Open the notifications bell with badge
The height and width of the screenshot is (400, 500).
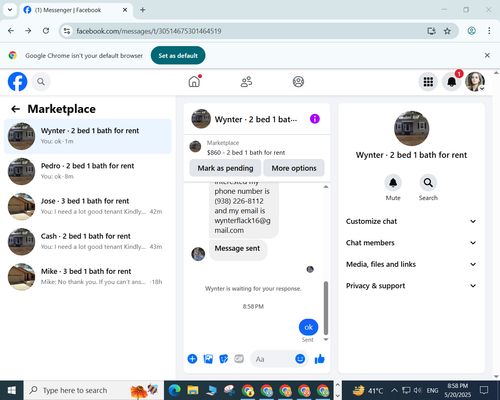pos(452,82)
